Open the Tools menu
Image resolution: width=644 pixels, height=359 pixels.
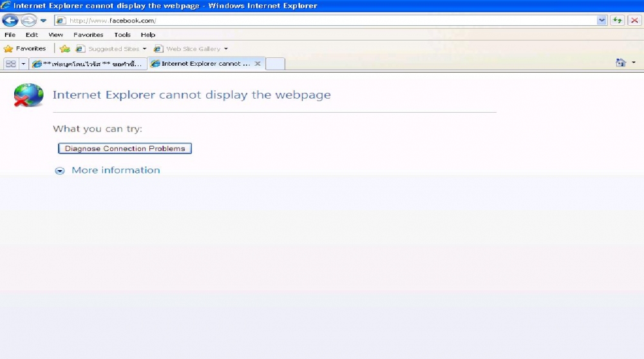point(122,35)
